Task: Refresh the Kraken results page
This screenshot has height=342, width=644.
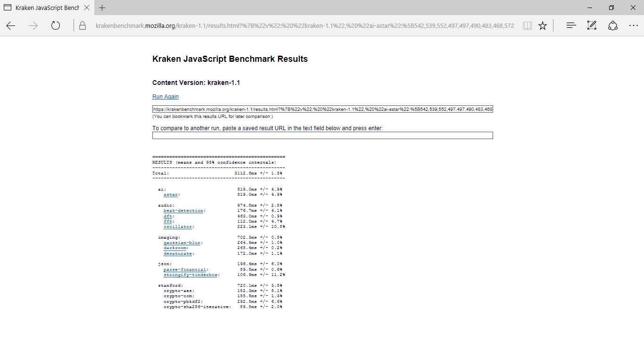Action: point(56,25)
